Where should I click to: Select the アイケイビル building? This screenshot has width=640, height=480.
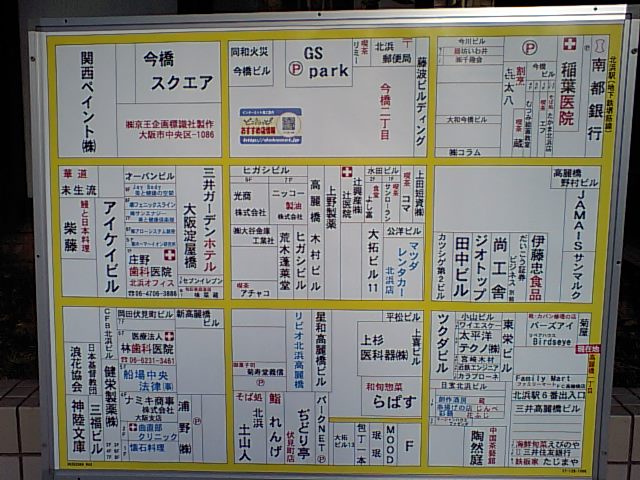pyautogui.click(x=111, y=247)
